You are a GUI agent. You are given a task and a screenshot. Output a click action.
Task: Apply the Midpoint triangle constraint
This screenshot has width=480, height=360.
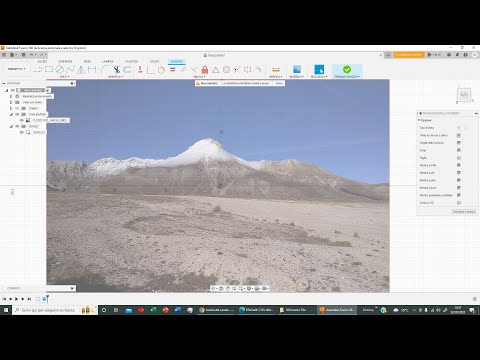point(216,69)
